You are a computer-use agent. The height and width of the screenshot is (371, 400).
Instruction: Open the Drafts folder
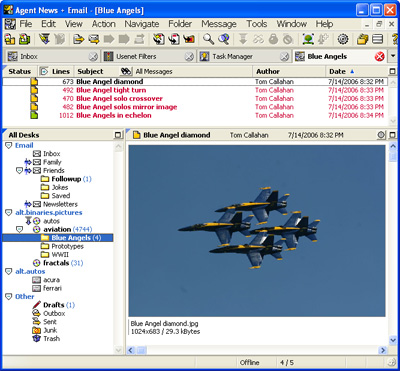pyautogui.click(x=53, y=305)
